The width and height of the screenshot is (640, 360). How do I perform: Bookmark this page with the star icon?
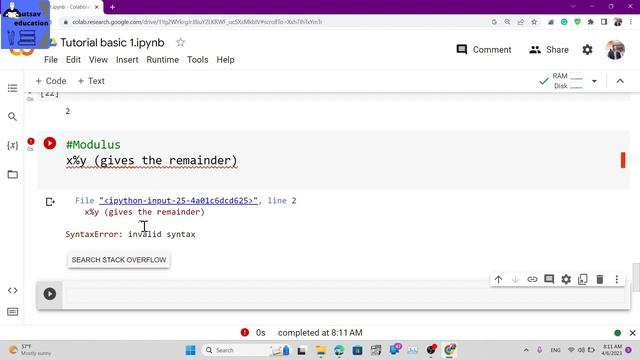[x=534, y=22]
